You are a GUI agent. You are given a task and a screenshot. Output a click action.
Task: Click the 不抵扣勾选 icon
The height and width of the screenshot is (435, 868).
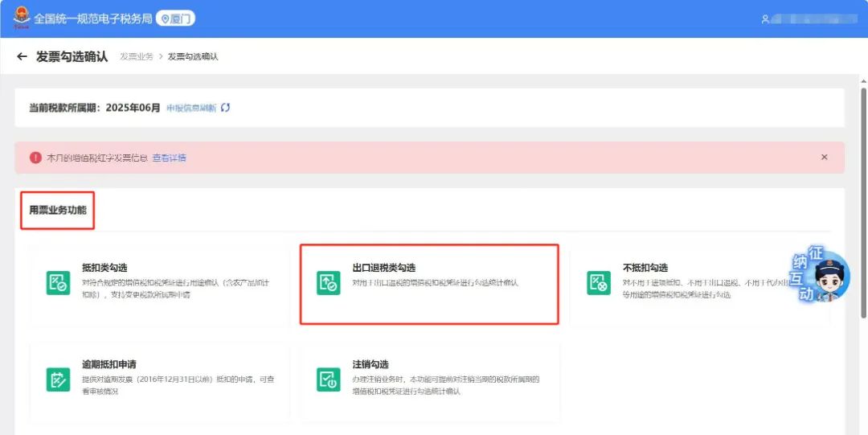pos(599,282)
